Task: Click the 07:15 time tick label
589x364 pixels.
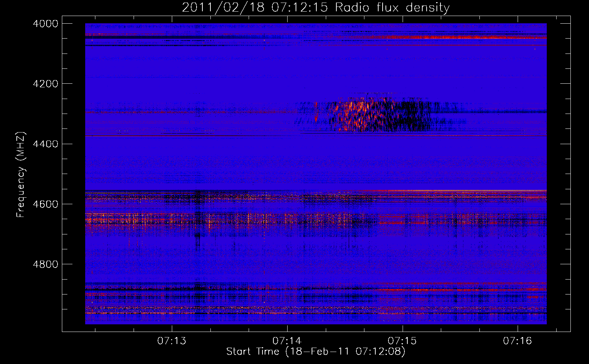Action: [402, 341]
